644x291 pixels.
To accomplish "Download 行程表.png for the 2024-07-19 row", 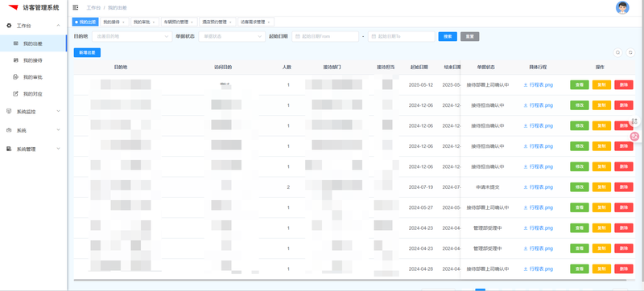I will point(538,187).
